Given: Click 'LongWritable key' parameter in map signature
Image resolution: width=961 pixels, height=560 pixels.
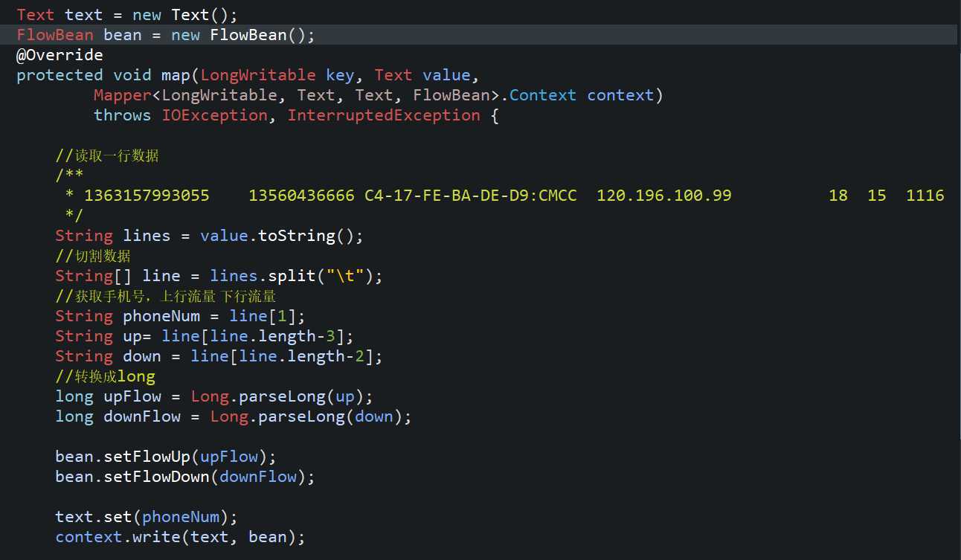Looking at the screenshot, I should tap(277, 75).
